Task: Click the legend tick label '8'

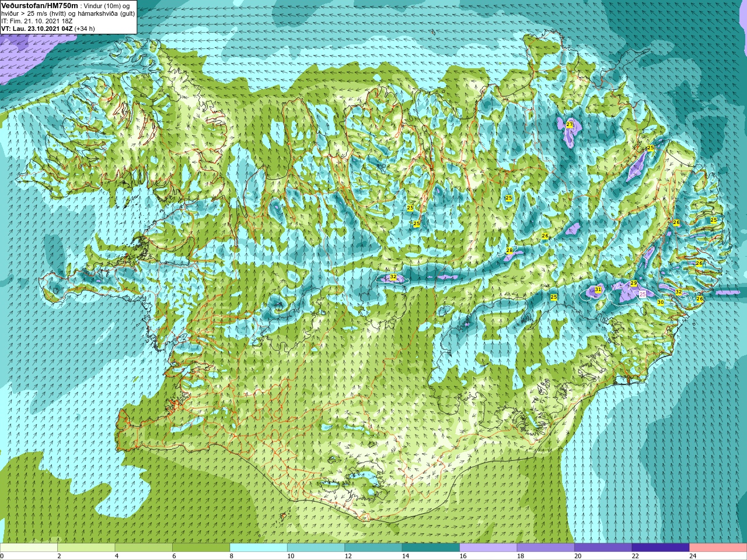Action: [232, 556]
